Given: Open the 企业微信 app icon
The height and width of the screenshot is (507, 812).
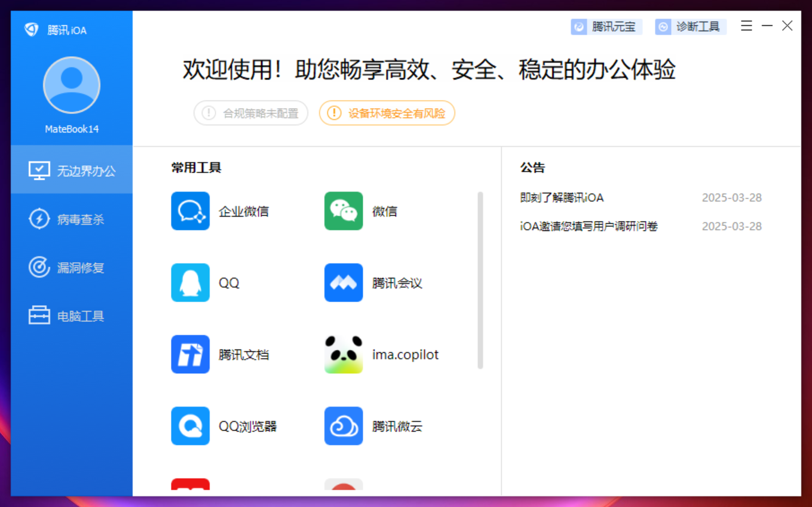Looking at the screenshot, I should [x=190, y=211].
